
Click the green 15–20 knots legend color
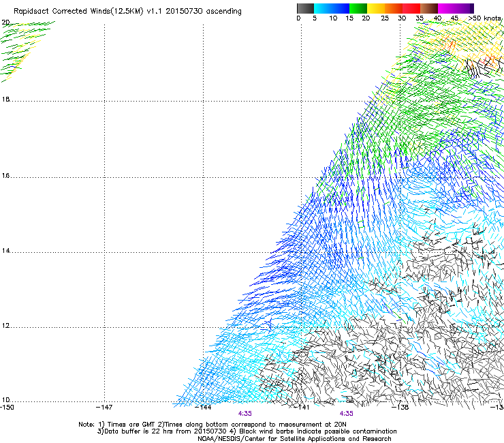pyautogui.click(x=358, y=8)
